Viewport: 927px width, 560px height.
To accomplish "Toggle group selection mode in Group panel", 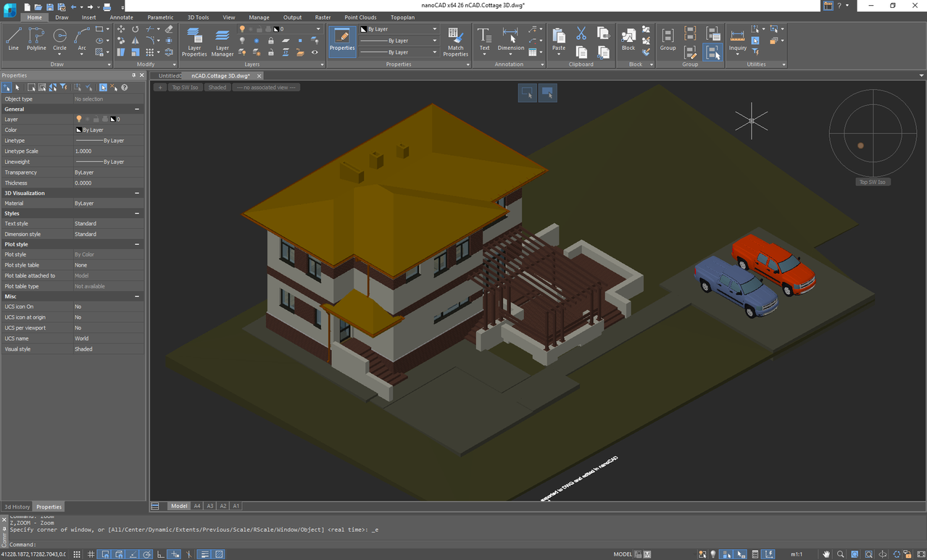I will click(712, 51).
